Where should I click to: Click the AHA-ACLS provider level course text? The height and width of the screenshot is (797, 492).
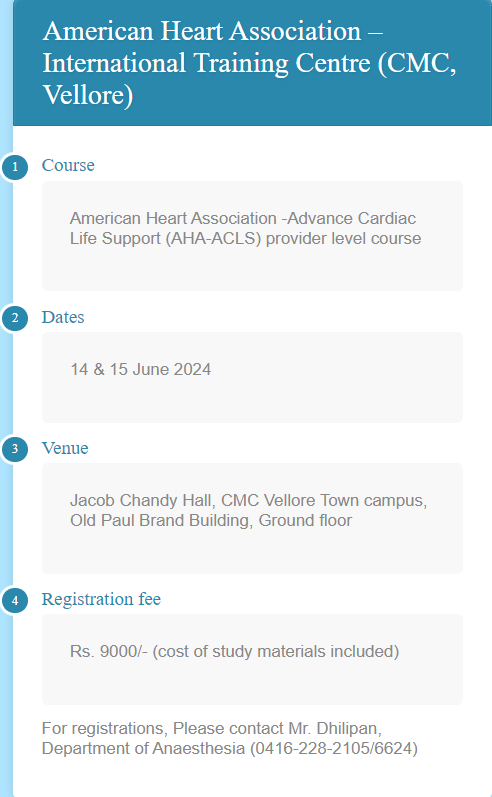(245, 228)
